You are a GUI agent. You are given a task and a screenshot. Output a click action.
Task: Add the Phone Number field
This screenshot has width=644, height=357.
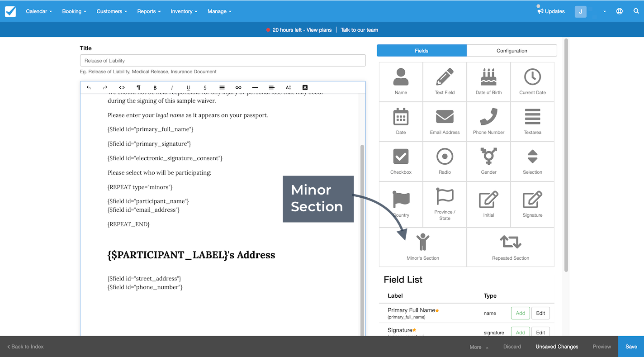tap(488, 122)
